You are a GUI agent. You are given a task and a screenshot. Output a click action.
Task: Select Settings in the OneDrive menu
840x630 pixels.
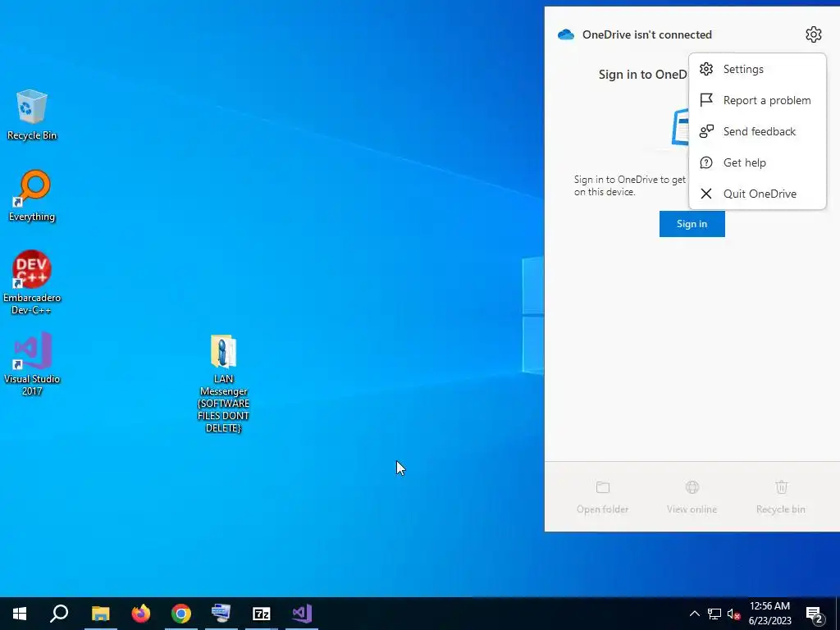(757, 69)
